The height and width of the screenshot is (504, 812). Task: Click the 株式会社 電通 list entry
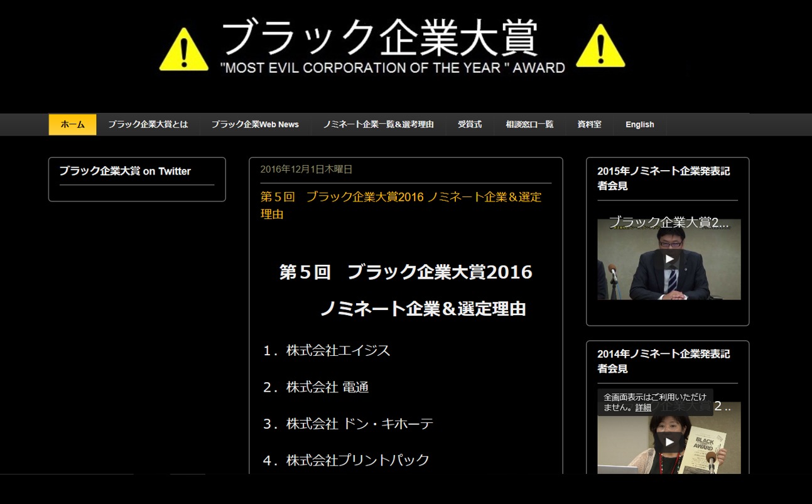(x=327, y=387)
